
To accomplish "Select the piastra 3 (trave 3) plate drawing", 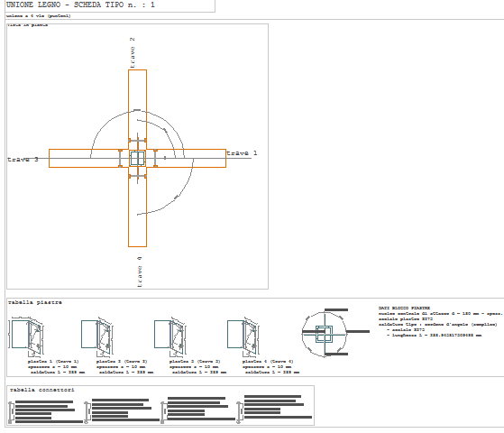I will (170, 336).
